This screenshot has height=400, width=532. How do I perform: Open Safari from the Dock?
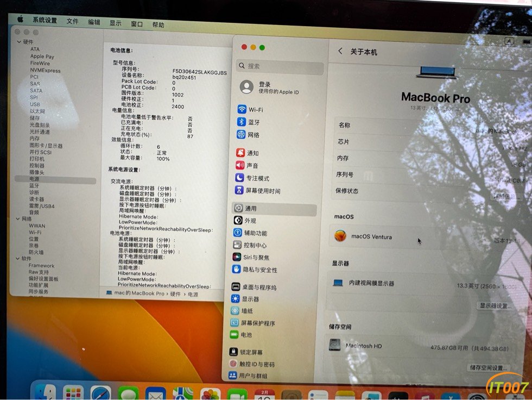click(101, 393)
